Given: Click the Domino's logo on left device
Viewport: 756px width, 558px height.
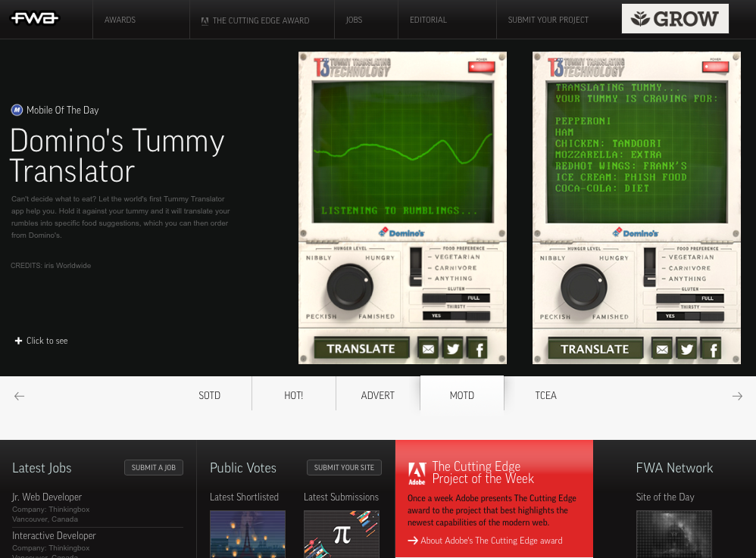Looking at the screenshot, I should coord(401,232).
